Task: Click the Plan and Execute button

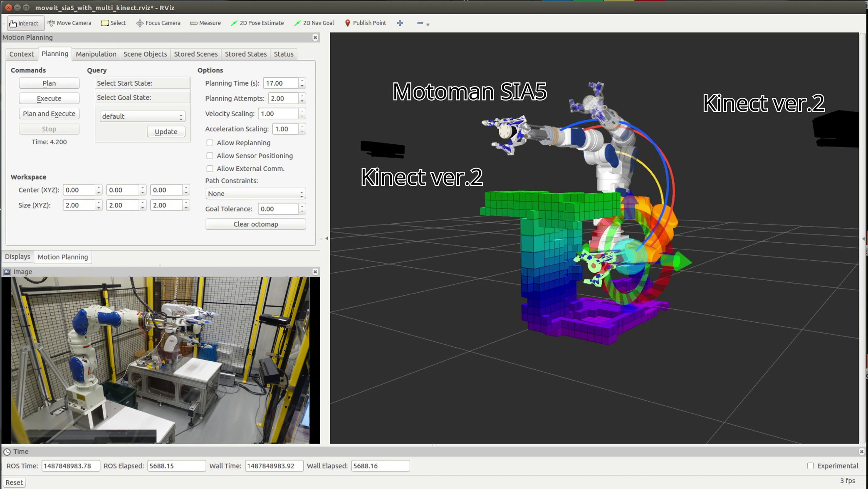Action: (49, 114)
